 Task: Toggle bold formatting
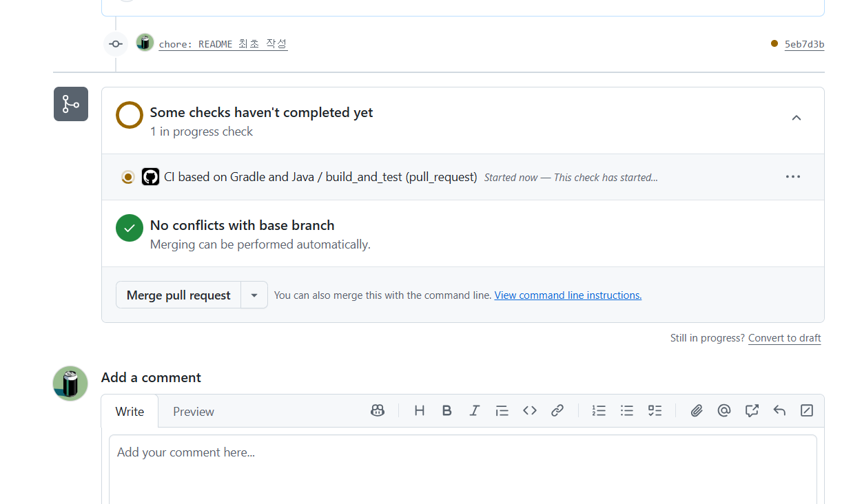447,410
